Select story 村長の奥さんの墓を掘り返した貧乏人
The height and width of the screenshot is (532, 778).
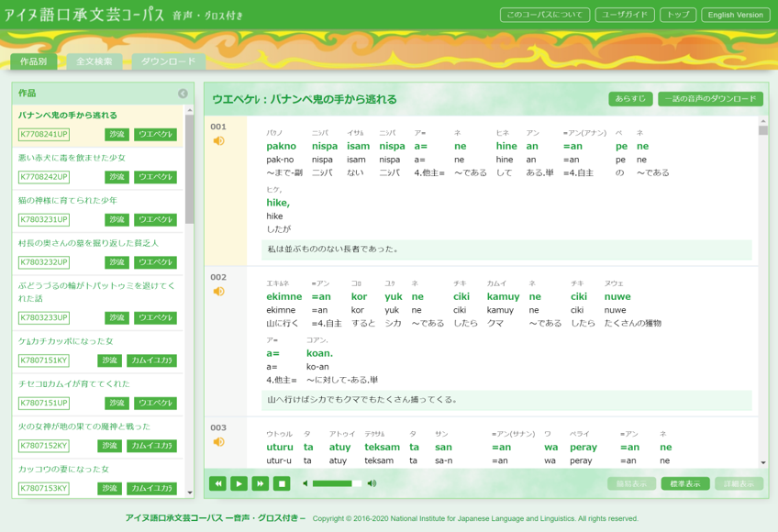[88, 243]
